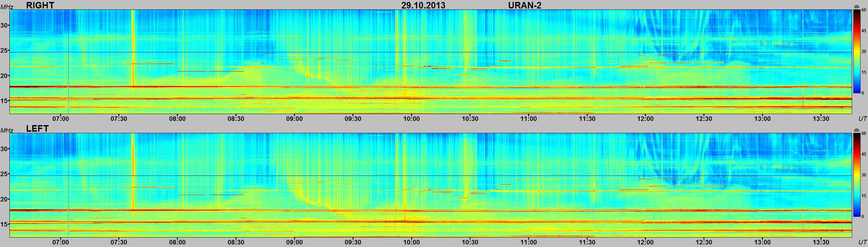The width and height of the screenshot is (868, 247).
Task: Click the 25 MHz tick in RIGHT panel
Action: click(4, 50)
